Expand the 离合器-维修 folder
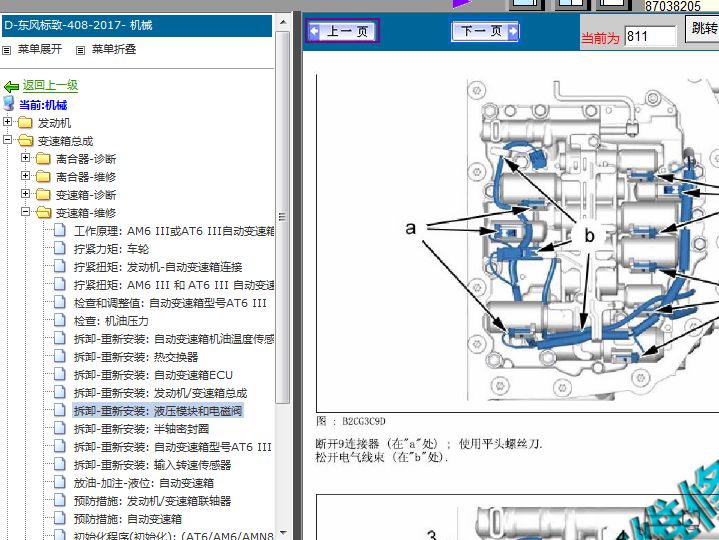The width and height of the screenshot is (719, 540). (x=26, y=176)
